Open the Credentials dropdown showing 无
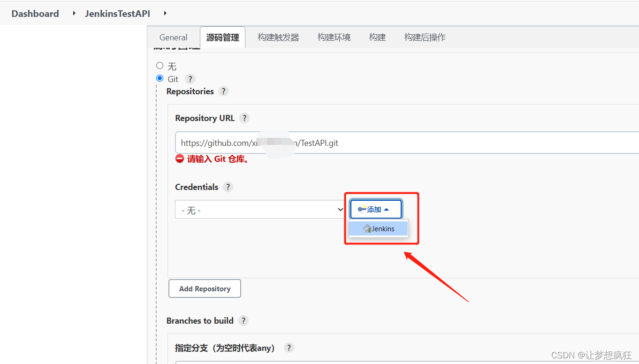Viewport: 639px width, 364px height. point(261,210)
